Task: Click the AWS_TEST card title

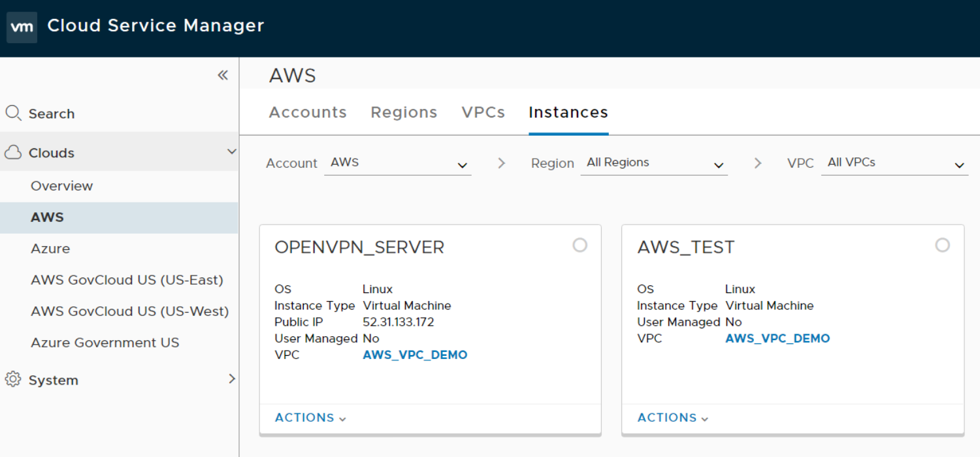Action: point(686,247)
